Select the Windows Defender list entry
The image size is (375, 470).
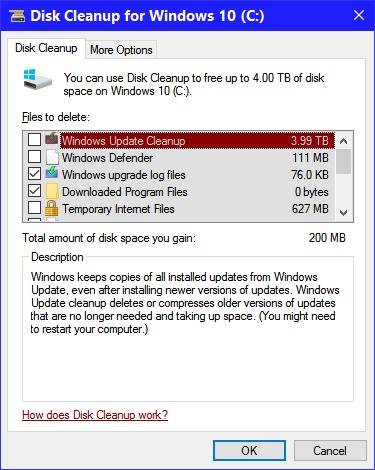(179, 157)
